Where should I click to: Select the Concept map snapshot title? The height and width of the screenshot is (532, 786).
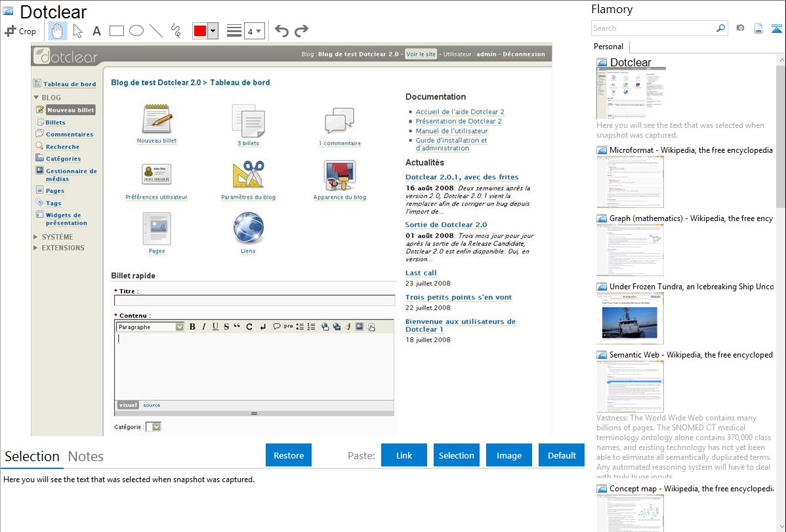[x=691, y=489]
